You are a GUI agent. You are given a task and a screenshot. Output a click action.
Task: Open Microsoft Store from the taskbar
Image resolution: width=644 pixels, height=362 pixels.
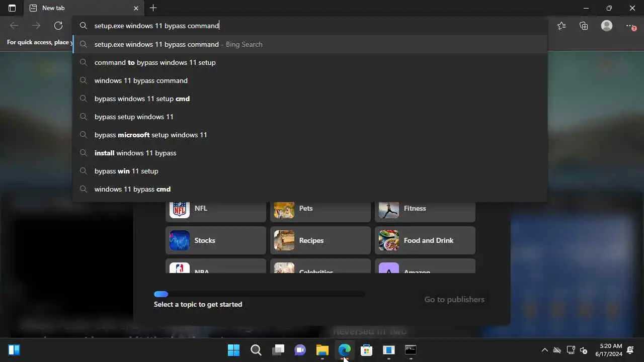[367, 350]
